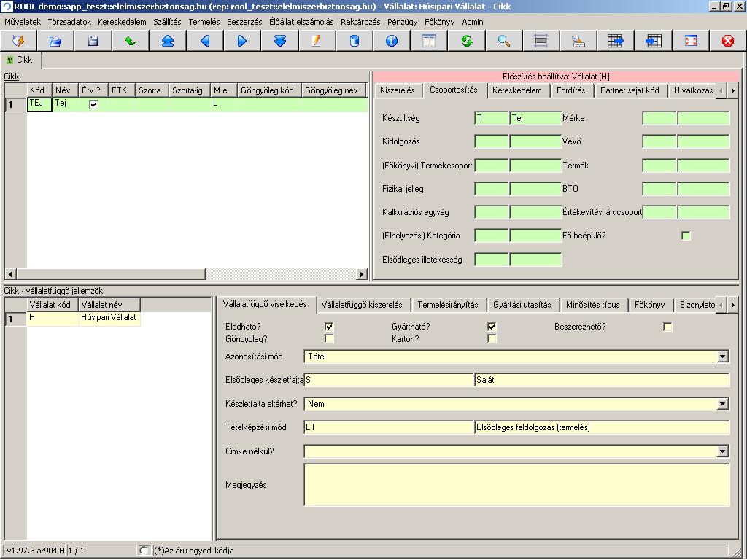Click the keyboard with wrench icon

pyautogui.click(x=578, y=41)
